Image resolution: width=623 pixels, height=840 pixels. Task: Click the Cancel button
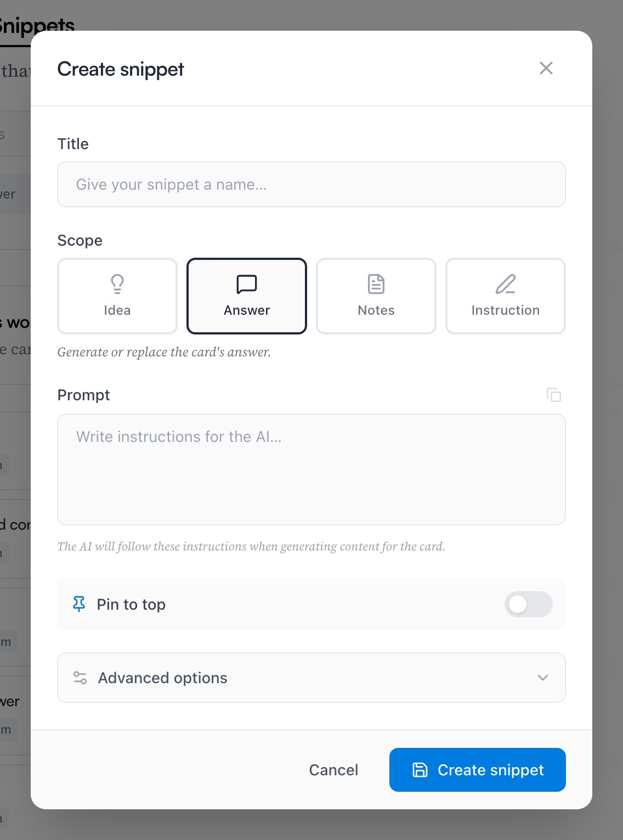[x=333, y=770]
